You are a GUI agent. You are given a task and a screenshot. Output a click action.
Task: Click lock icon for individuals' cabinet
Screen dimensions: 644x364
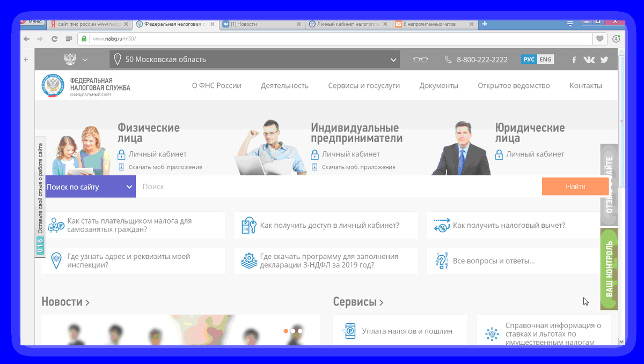tap(121, 154)
